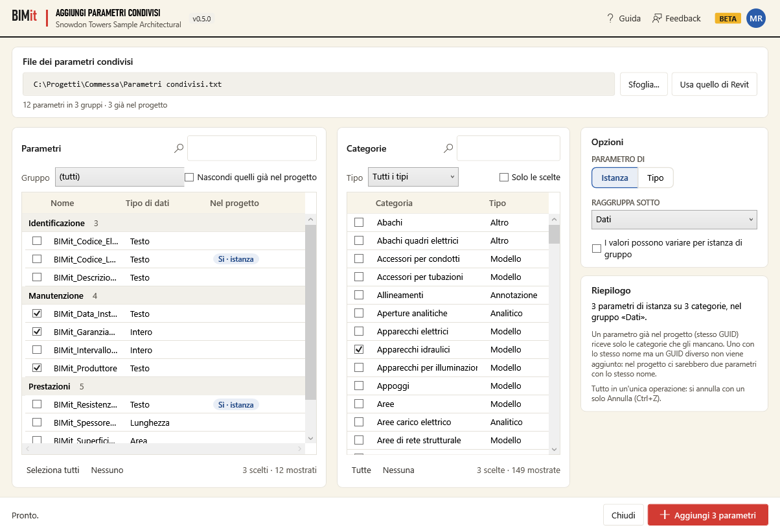Switch Parametro di to the Tipo option
The width and height of the screenshot is (780, 532).
tap(656, 178)
